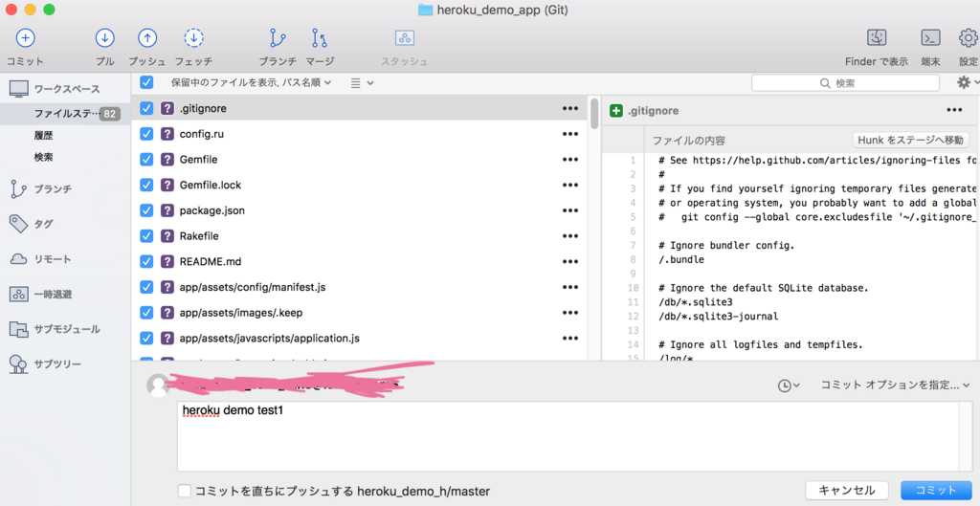Click the コミット toolbar icon
This screenshot has width=980, height=506.
tap(25, 38)
